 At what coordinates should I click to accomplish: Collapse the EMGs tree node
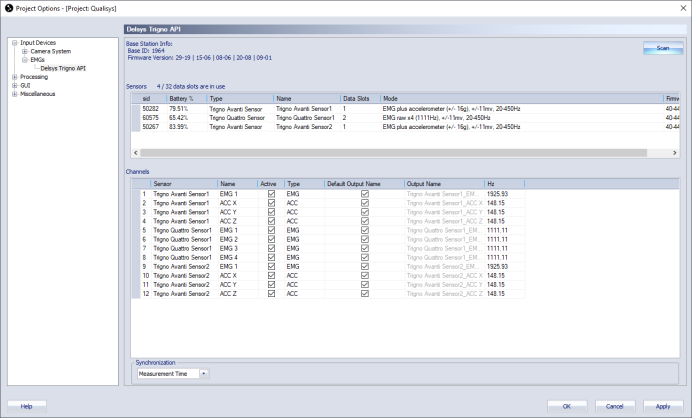pos(25,60)
